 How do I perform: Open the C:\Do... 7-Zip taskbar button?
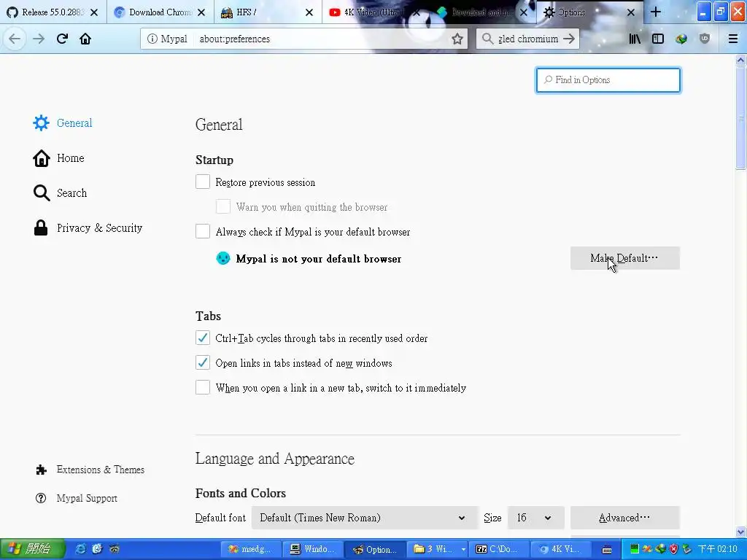tap(498, 549)
